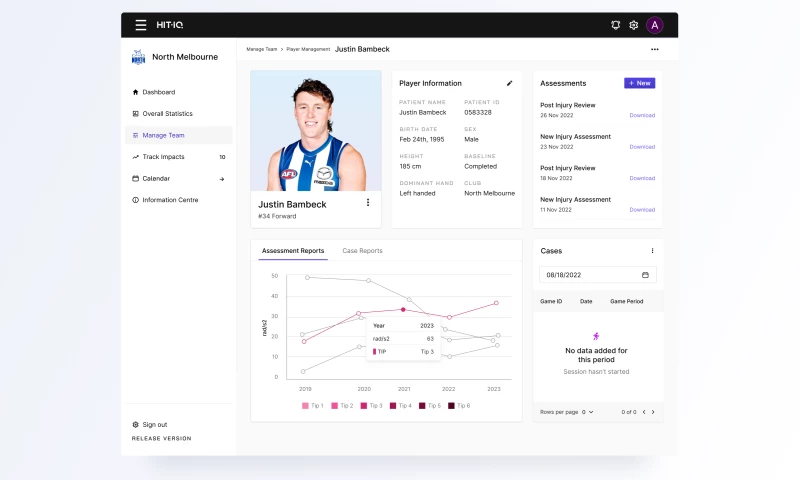
Task: Go to next page of cases
Action: [653, 412]
